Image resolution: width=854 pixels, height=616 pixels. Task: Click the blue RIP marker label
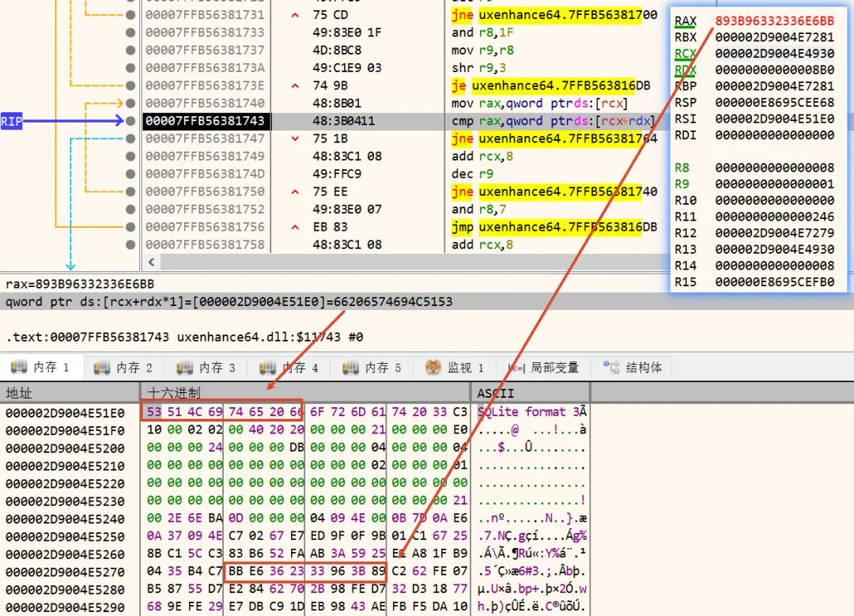[11, 121]
